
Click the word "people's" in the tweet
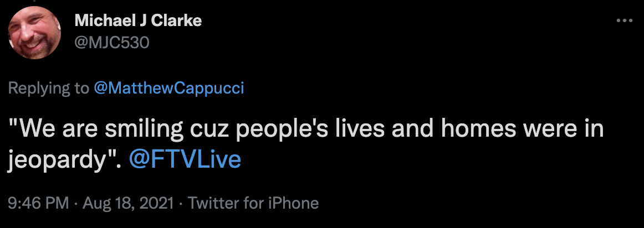(275, 130)
